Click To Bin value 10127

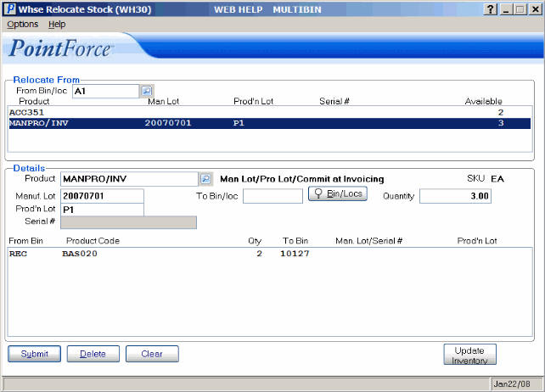295,254
